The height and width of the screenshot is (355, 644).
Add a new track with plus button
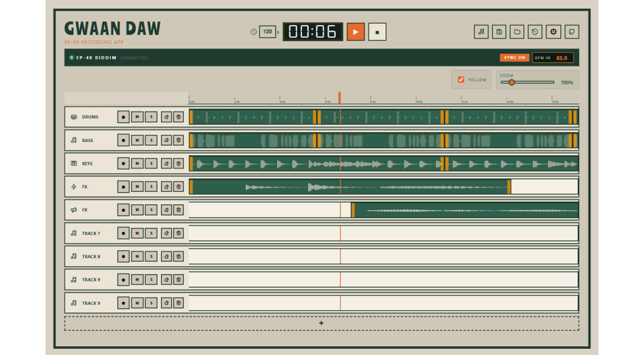(x=321, y=324)
